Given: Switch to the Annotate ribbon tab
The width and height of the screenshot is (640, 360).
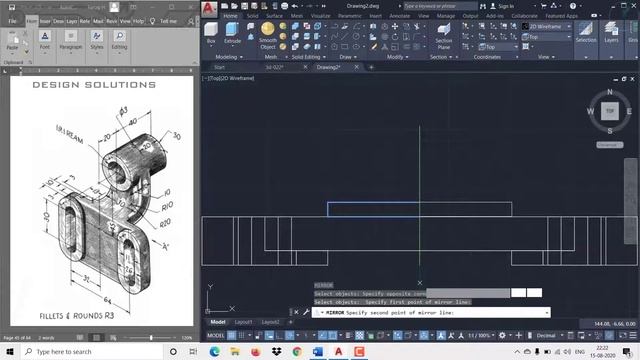Looking at the screenshot, I should click(399, 16).
